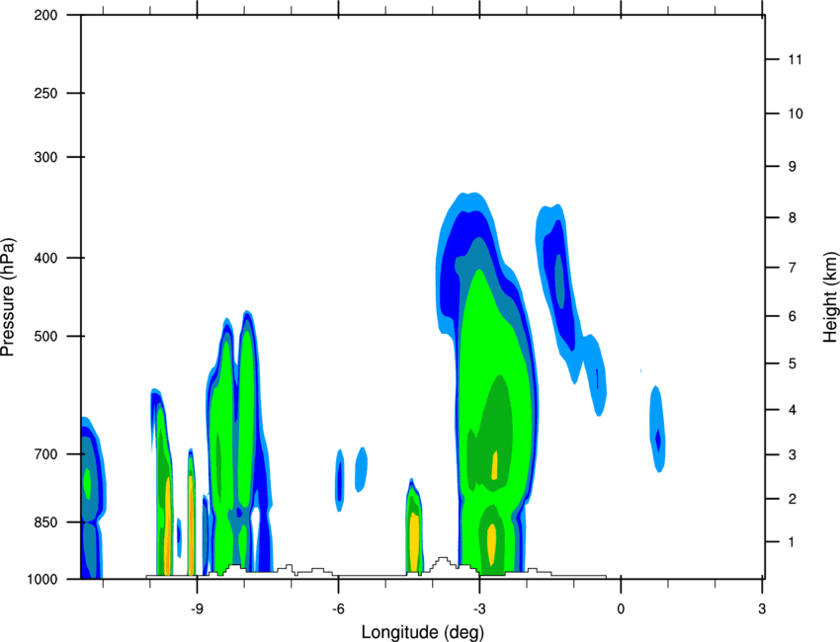Click the 0 longitude tick label
840x642 pixels.
pos(621,608)
